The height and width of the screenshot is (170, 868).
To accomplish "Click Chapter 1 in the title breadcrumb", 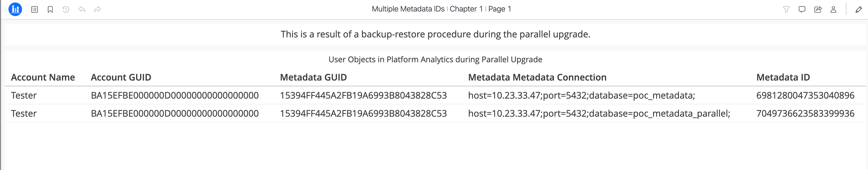I will pos(466,9).
